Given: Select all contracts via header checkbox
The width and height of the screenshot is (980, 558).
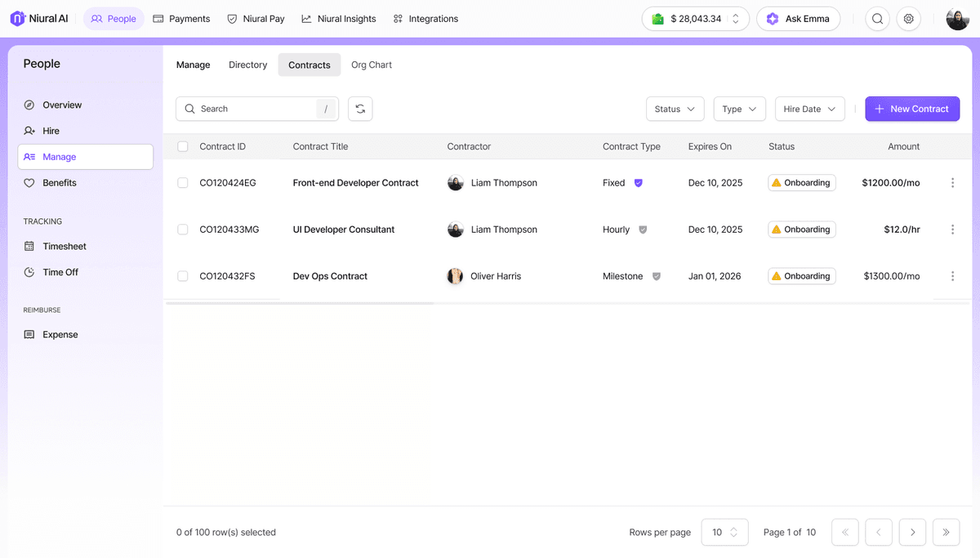Looking at the screenshot, I should click(182, 146).
